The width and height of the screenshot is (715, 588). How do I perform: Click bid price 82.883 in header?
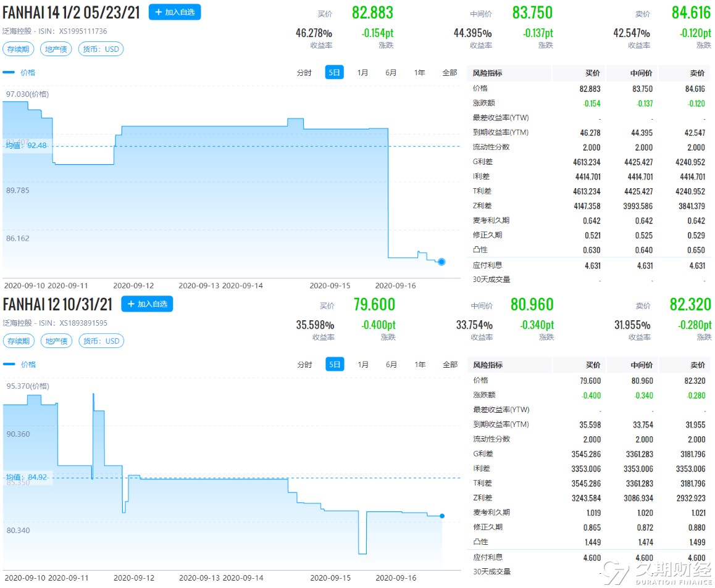372,13
